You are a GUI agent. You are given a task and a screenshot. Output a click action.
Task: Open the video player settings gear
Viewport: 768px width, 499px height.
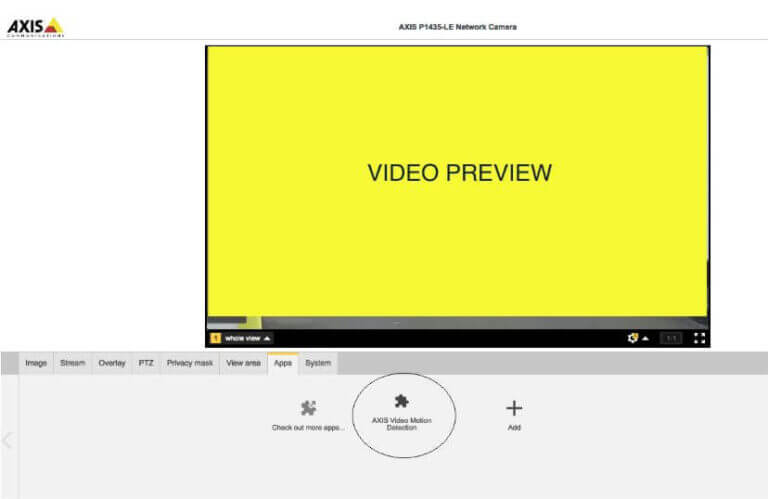[632, 338]
